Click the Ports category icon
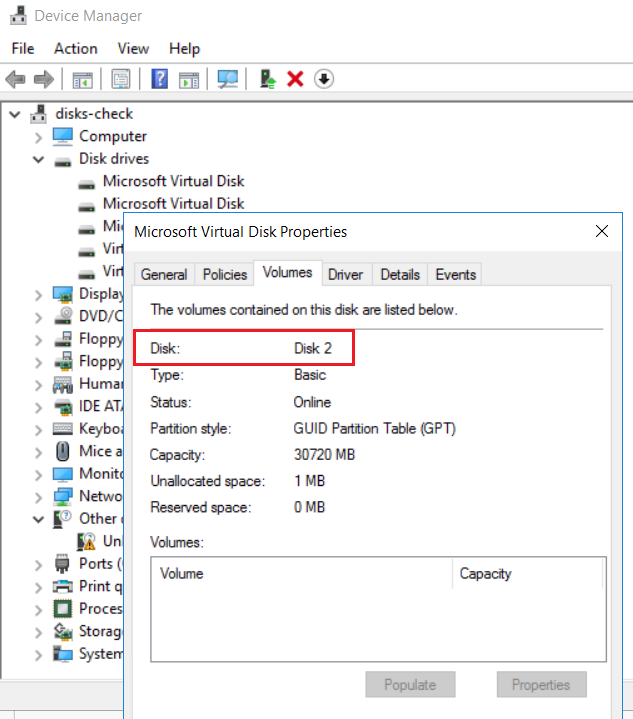Image resolution: width=633 pixels, height=719 pixels. tap(62, 564)
